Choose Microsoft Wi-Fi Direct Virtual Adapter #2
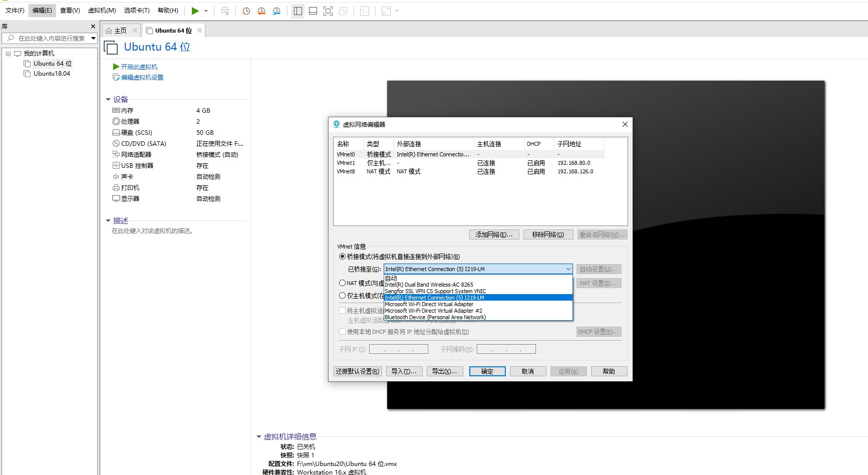 pos(478,311)
